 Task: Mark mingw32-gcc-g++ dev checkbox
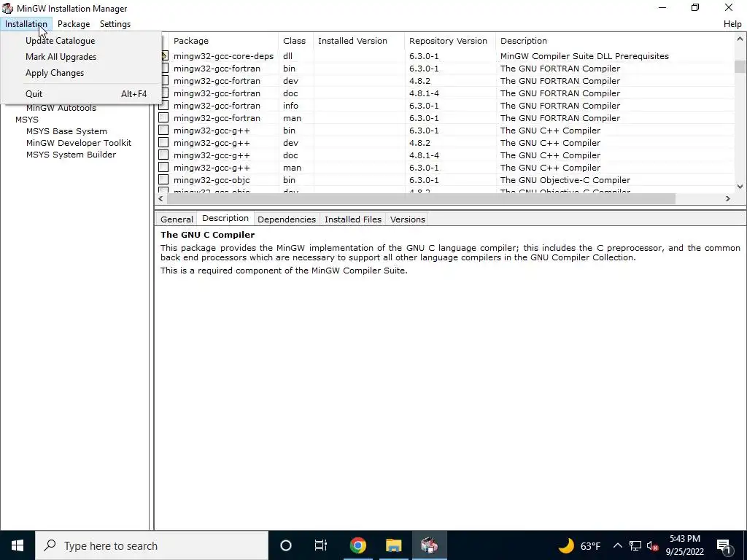point(163,143)
